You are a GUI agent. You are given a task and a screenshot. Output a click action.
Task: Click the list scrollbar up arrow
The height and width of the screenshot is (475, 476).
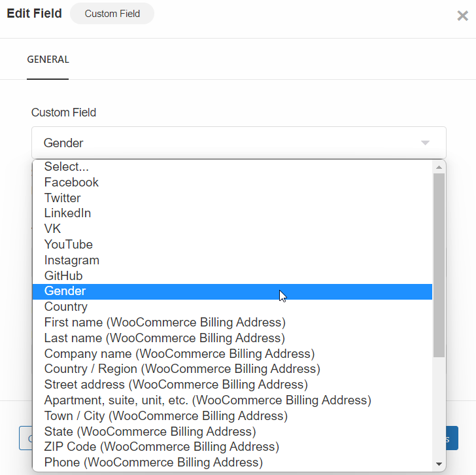tap(439, 167)
